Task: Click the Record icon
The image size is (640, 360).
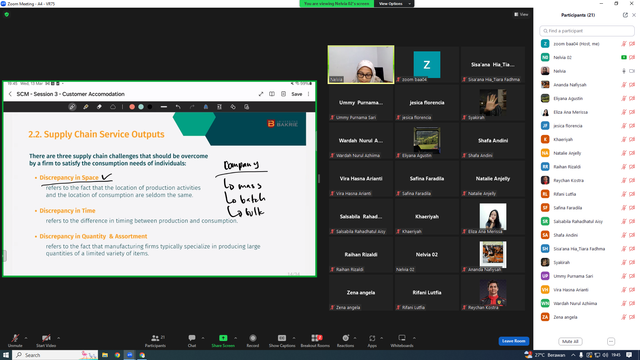Action: coord(253,338)
